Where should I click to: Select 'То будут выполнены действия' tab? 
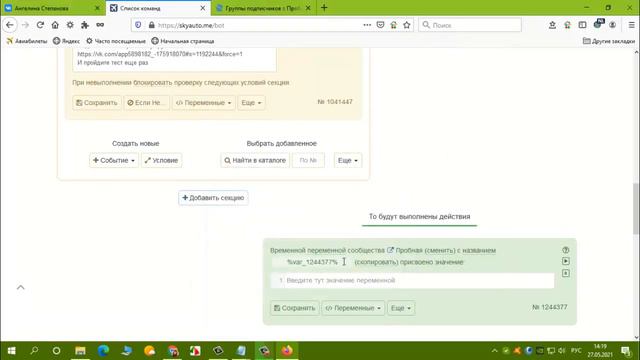pos(419,217)
